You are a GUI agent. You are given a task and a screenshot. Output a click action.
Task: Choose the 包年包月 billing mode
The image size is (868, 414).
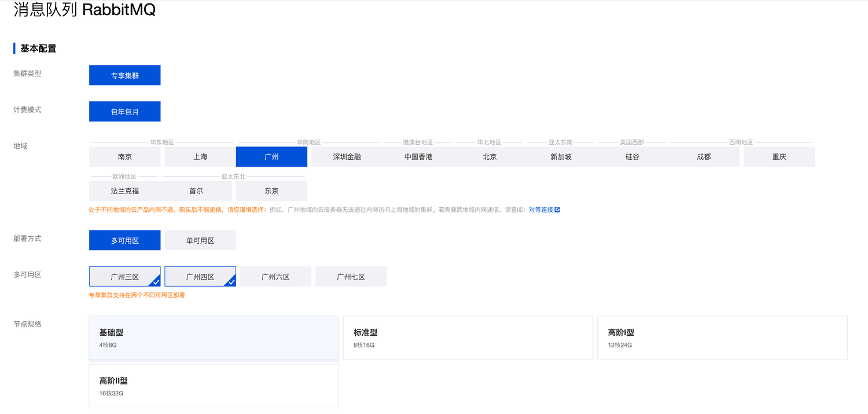point(124,112)
